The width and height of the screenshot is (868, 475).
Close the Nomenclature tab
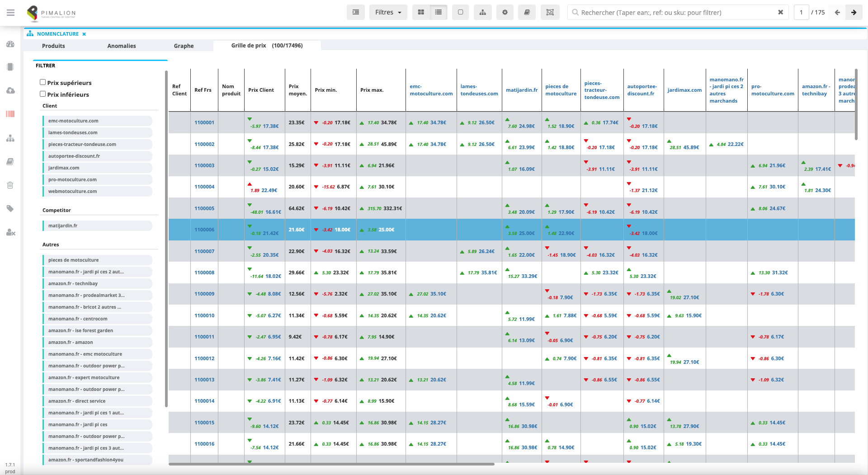tap(84, 34)
